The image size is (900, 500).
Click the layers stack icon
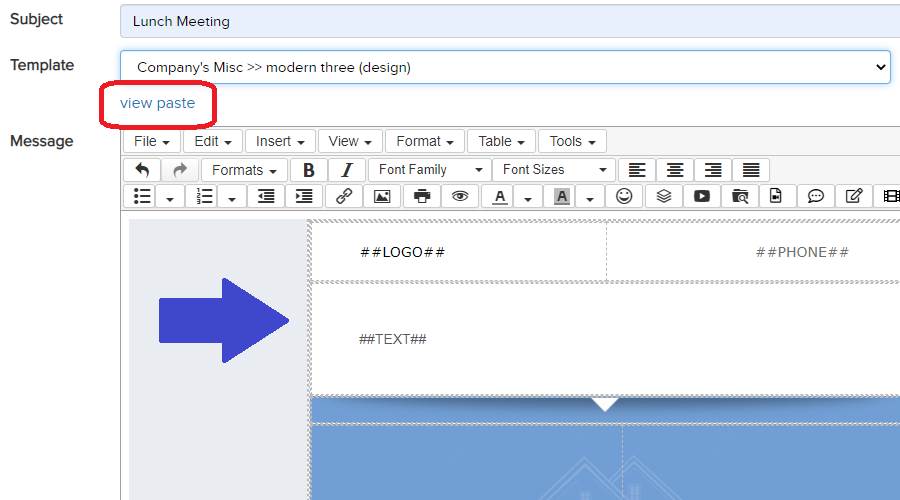(664, 196)
